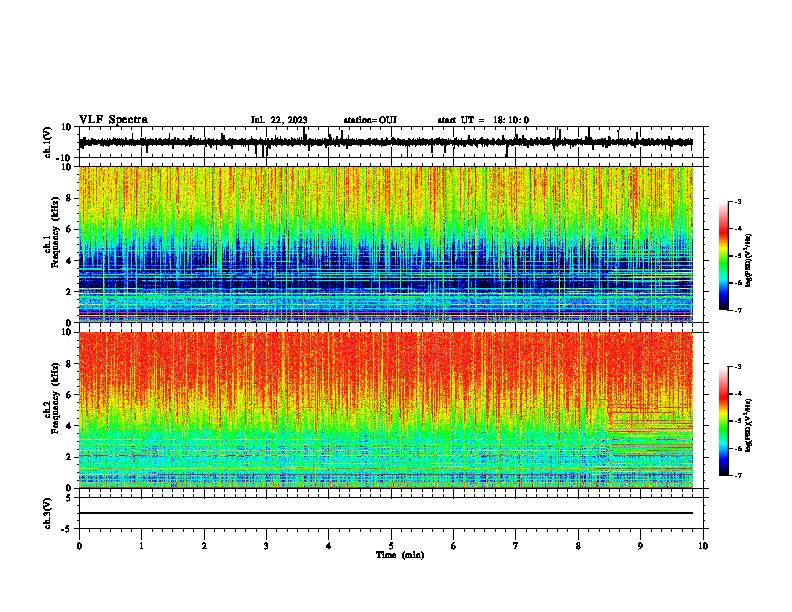The height and width of the screenshot is (612, 792).
Task: Click the ch.2 Frequency (kHz) axis label
Action: tap(55, 398)
